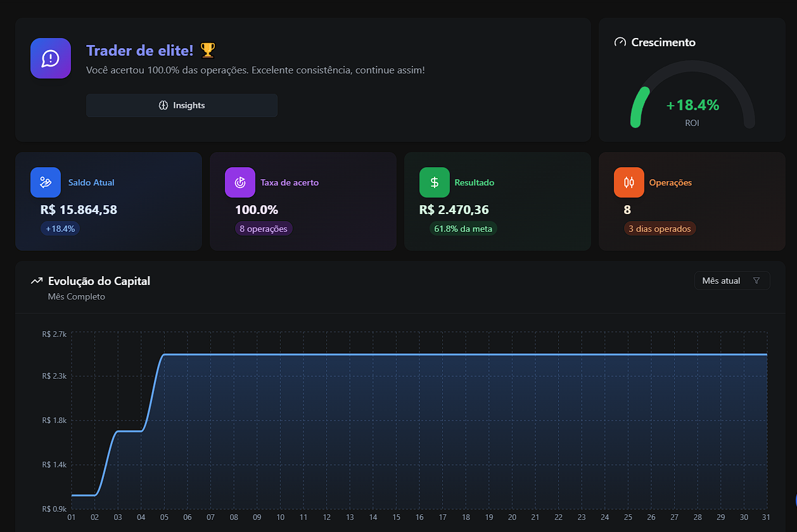Click the trend arrow icon beside Evolução do Capital
This screenshot has height=532, width=797.
(x=36, y=280)
